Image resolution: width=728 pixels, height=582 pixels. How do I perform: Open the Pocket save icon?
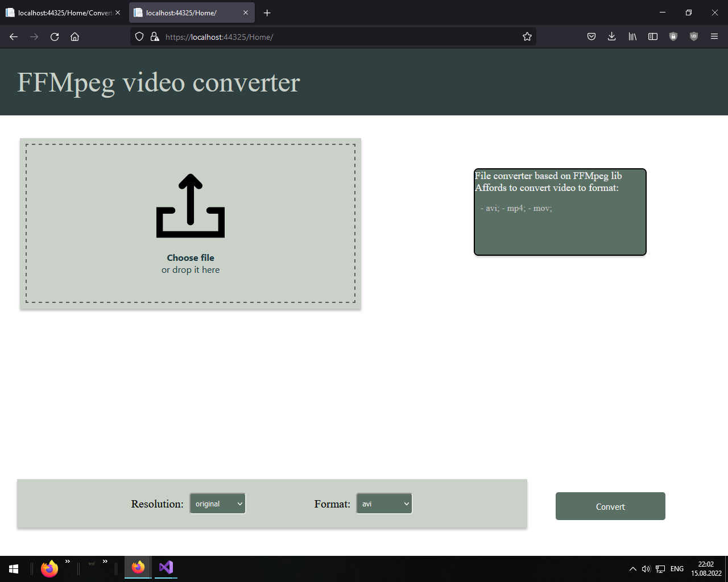pyautogui.click(x=591, y=36)
